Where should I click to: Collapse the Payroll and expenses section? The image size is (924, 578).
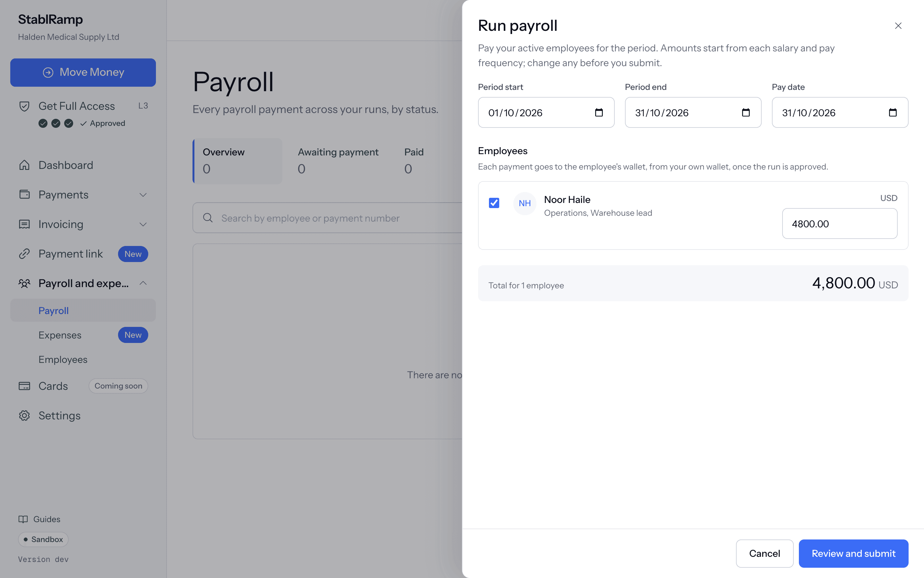pyautogui.click(x=143, y=283)
